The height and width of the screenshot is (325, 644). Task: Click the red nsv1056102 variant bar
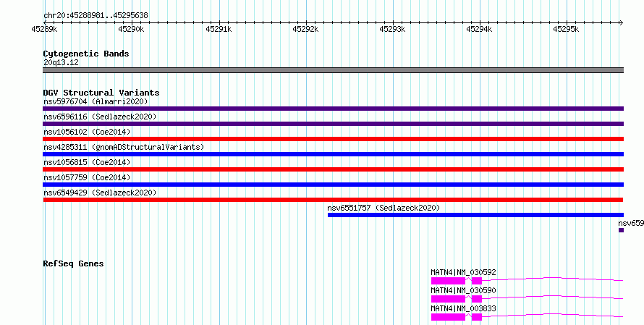[x=333, y=139]
